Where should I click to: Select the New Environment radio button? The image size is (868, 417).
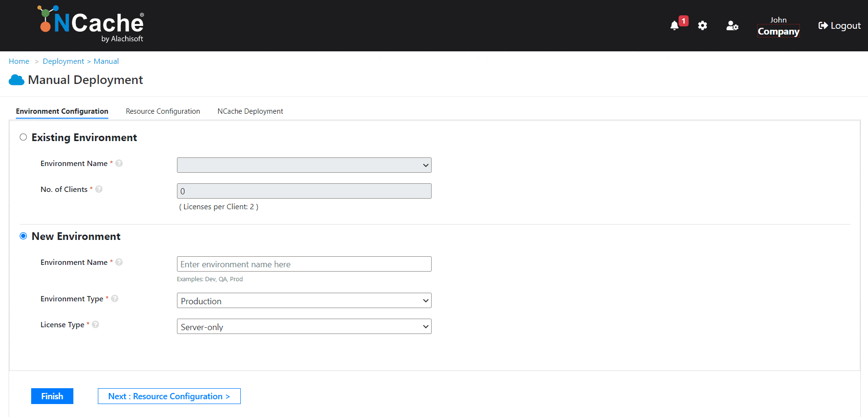[23, 236]
